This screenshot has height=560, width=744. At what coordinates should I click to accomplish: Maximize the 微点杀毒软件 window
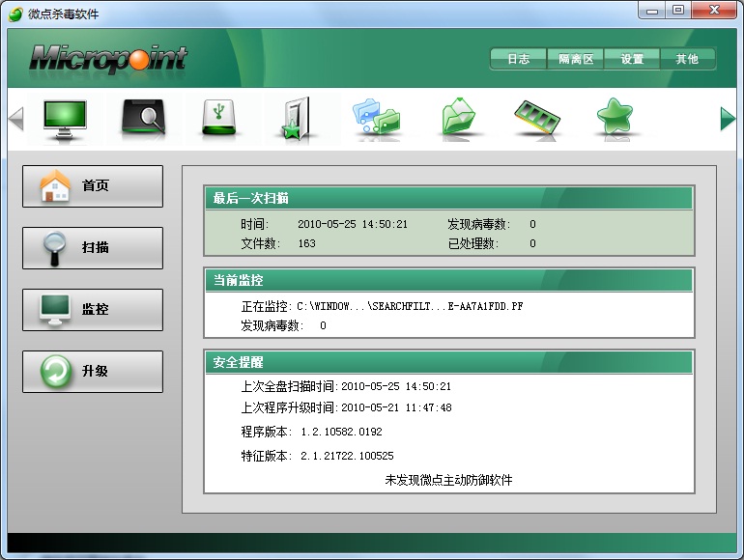click(678, 11)
